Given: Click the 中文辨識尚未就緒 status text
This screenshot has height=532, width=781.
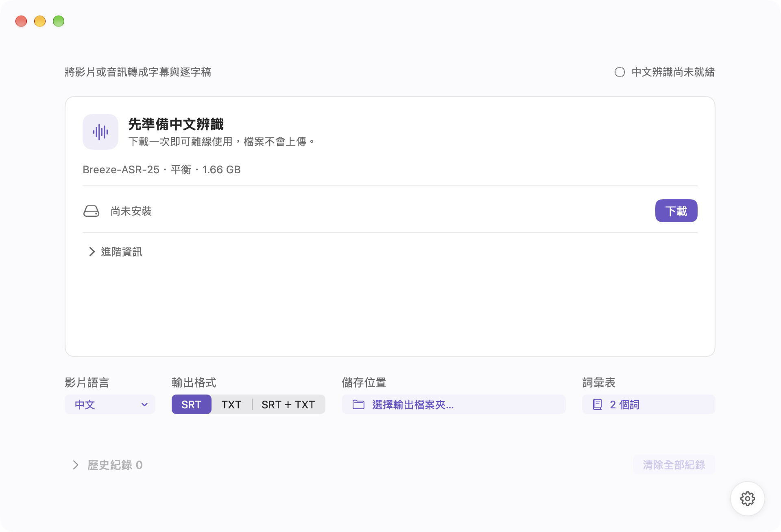Looking at the screenshot, I should coord(673,72).
